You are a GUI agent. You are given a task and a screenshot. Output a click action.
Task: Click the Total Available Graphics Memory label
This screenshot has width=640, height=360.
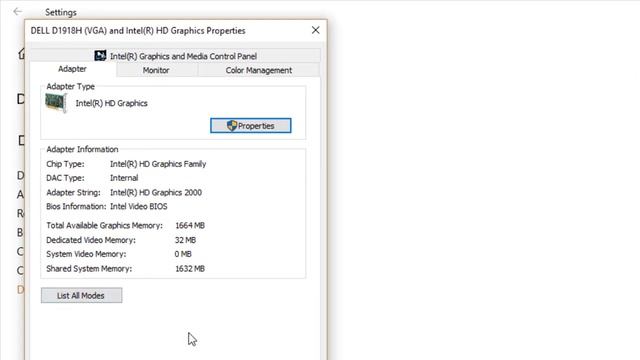pos(104,225)
